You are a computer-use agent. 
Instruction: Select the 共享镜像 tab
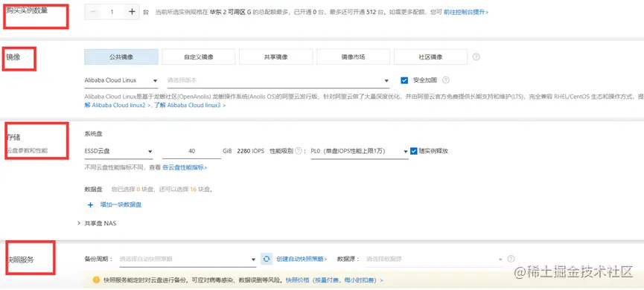click(275, 57)
